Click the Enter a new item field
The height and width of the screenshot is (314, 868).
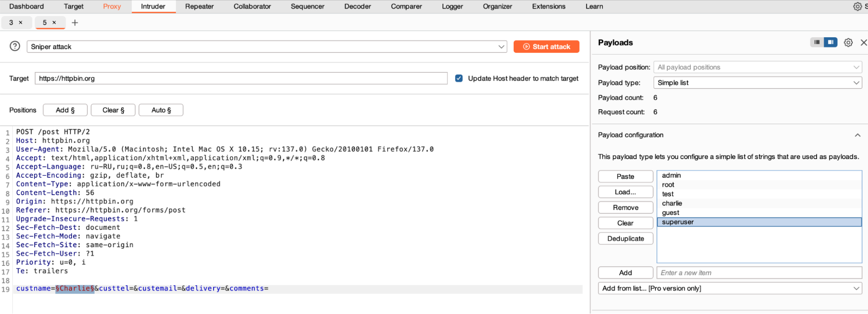[x=759, y=273]
